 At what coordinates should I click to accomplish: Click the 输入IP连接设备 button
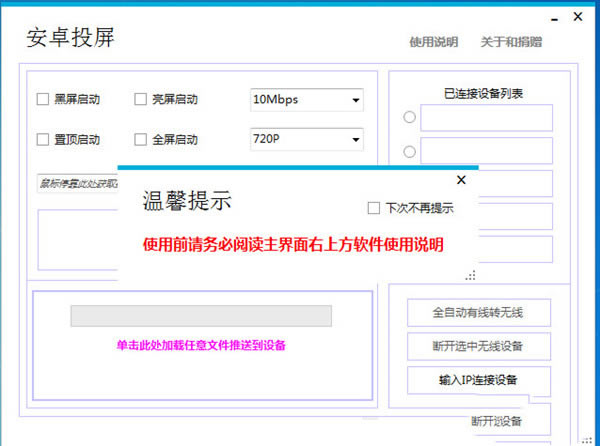coord(479,380)
